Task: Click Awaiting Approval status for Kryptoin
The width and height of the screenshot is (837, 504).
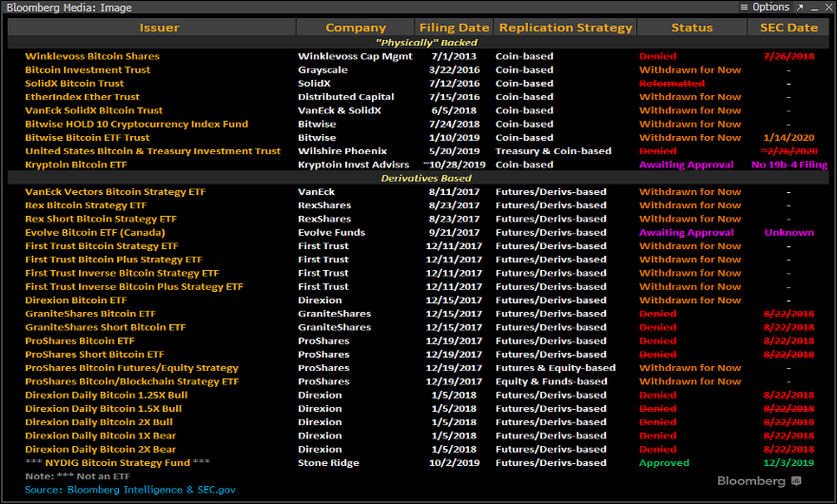Action: (686, 165)
